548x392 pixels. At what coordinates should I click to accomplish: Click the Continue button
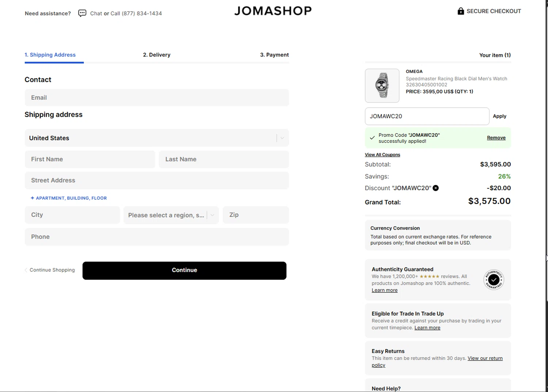point(184,270)
